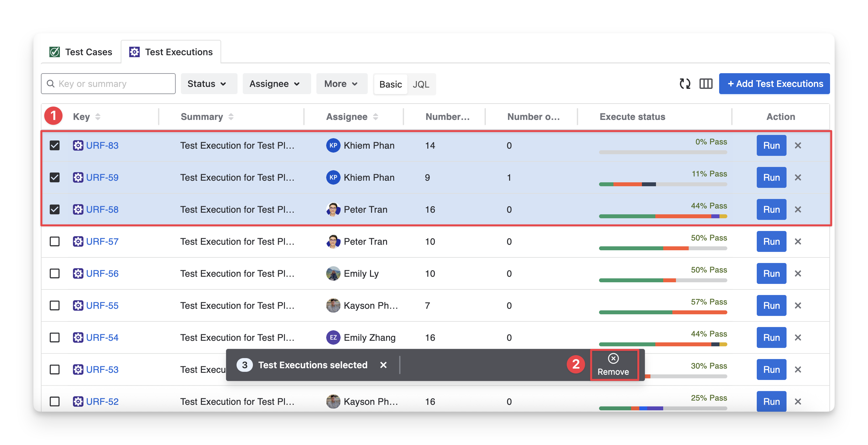Switch search mode to JQL

[420, 84]
